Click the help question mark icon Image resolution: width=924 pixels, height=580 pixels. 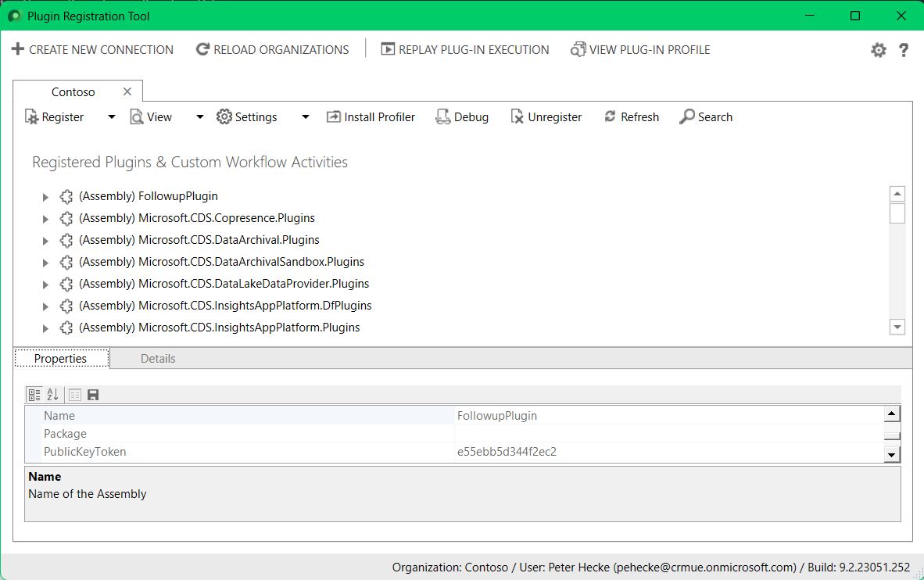(904, 49)
